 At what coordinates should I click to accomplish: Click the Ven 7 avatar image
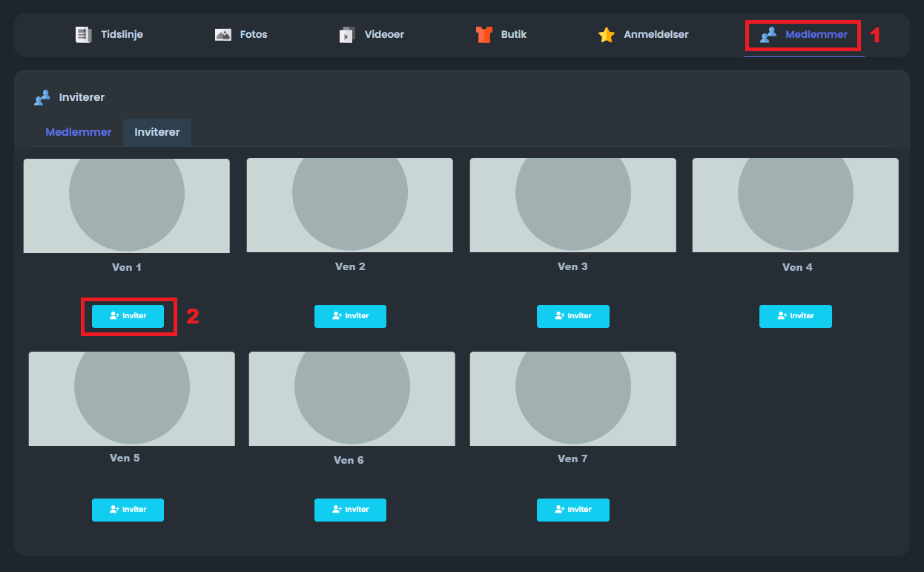point(573,398)
